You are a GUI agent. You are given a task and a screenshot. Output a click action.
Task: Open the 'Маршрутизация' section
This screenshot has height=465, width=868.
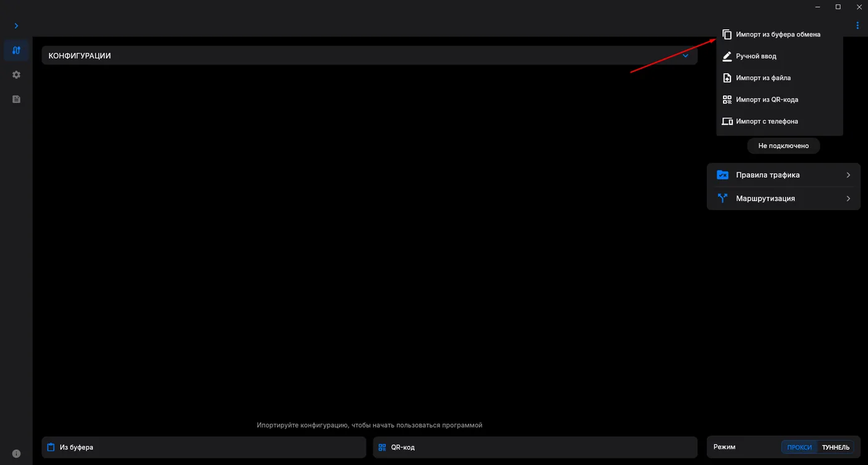tap(784, 198)
